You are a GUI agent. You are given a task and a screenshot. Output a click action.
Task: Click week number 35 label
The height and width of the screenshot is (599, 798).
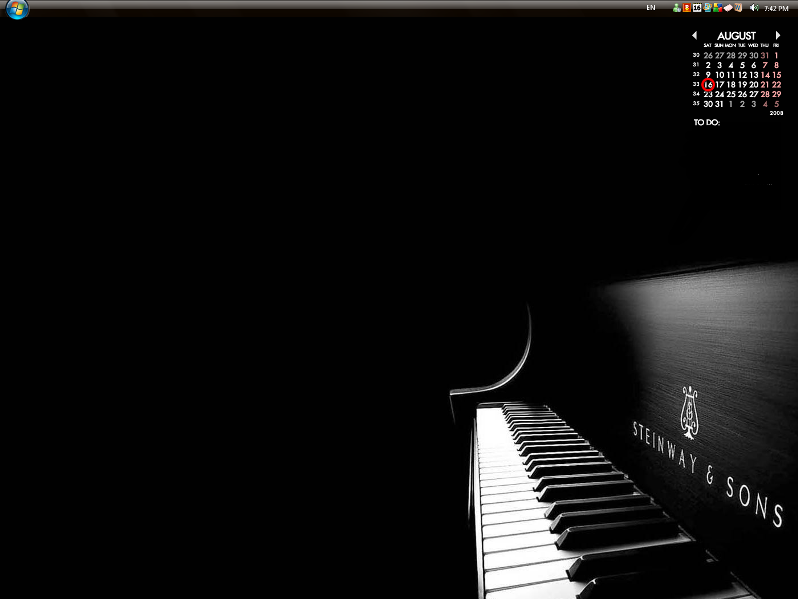[x=696, y=104]
